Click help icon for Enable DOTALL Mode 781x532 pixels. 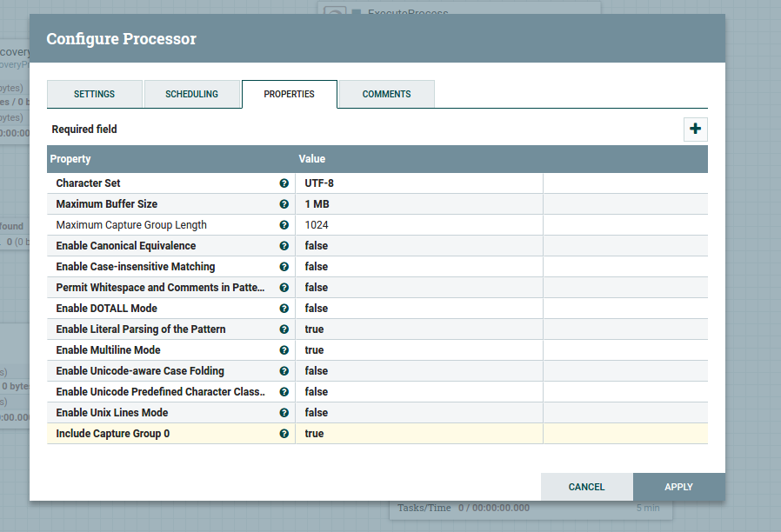[284, 309]
